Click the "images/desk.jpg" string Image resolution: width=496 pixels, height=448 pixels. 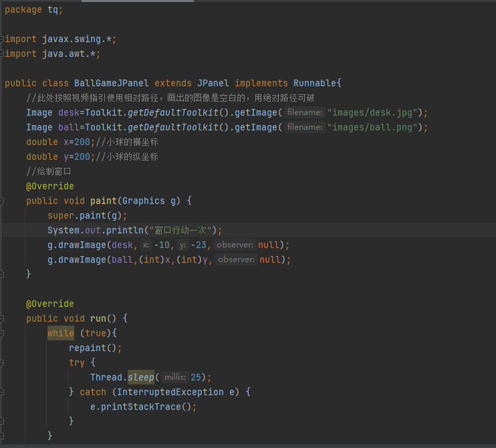click(x=372, y=112)
